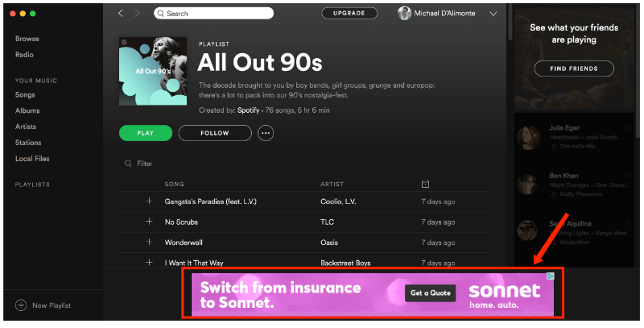
Task: Select the Wonderwall song title
Action: 184,243
